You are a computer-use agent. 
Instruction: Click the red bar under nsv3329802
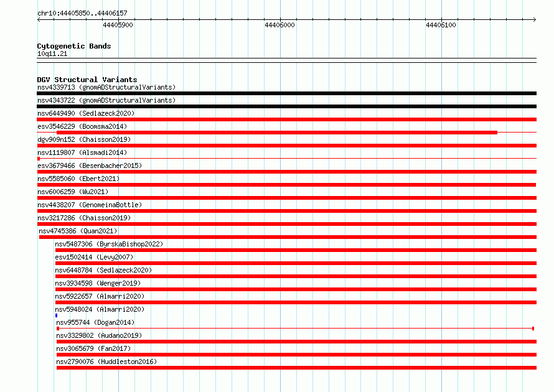tap(296, 342)
